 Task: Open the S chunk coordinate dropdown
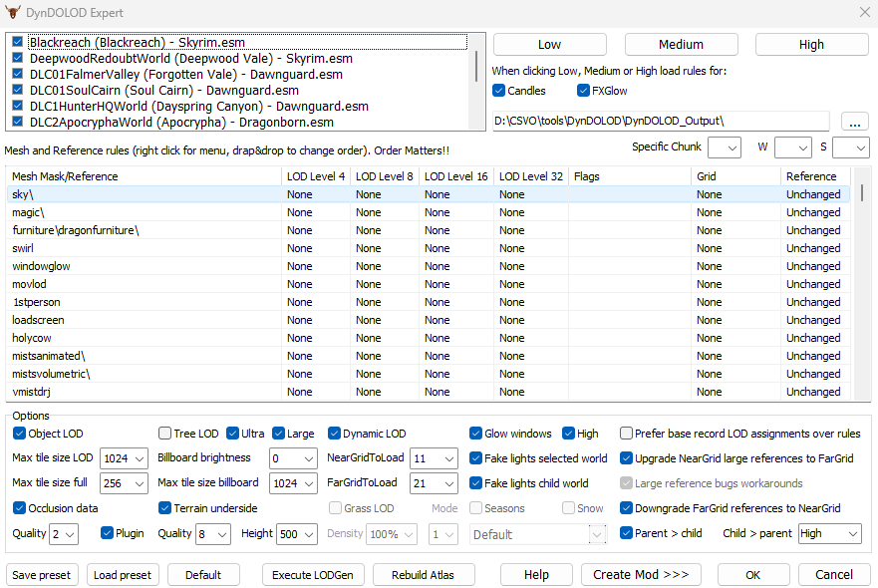pyautogui.click(x=850, y=147)
